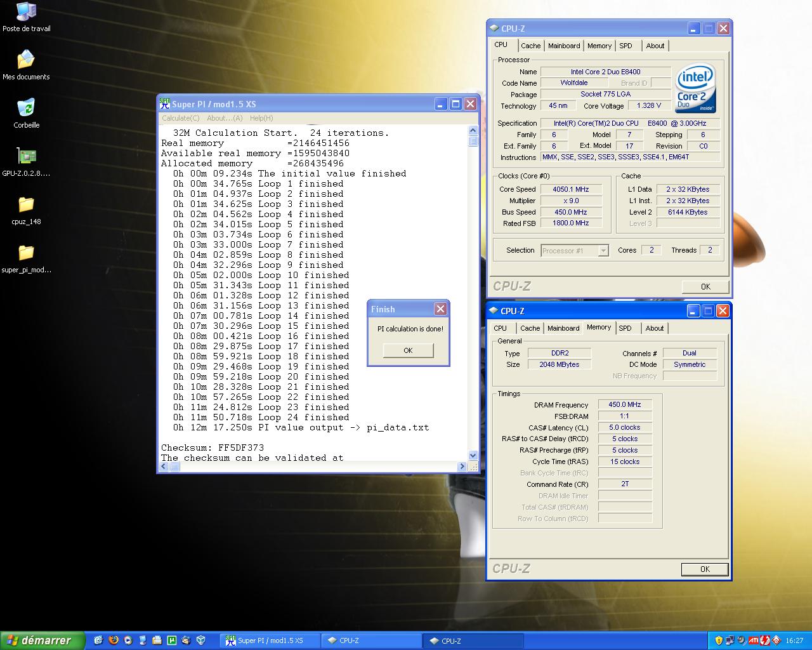Open the Calculate(C) menu in Super PI
The width and height of the screenshot is (812, 650).
pyautogui.click(x=180, y=118)
